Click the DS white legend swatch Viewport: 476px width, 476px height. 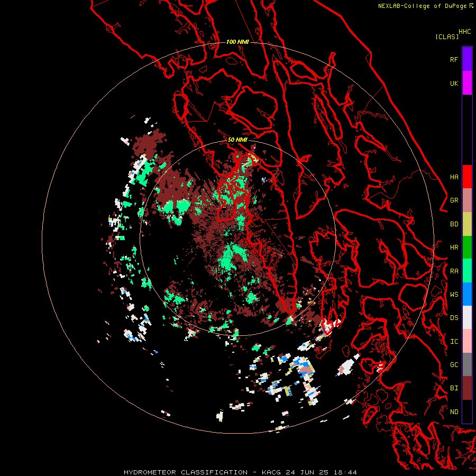(x=467, y=317)
